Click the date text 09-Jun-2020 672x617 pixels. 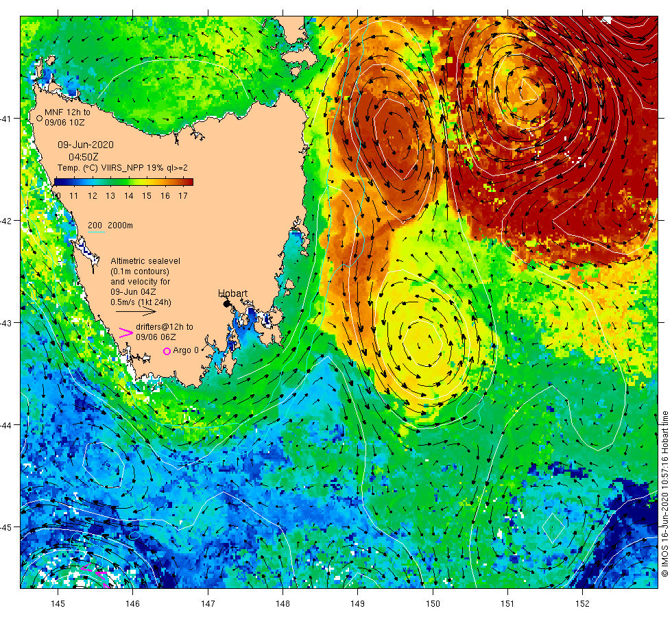tap(86, 145)
